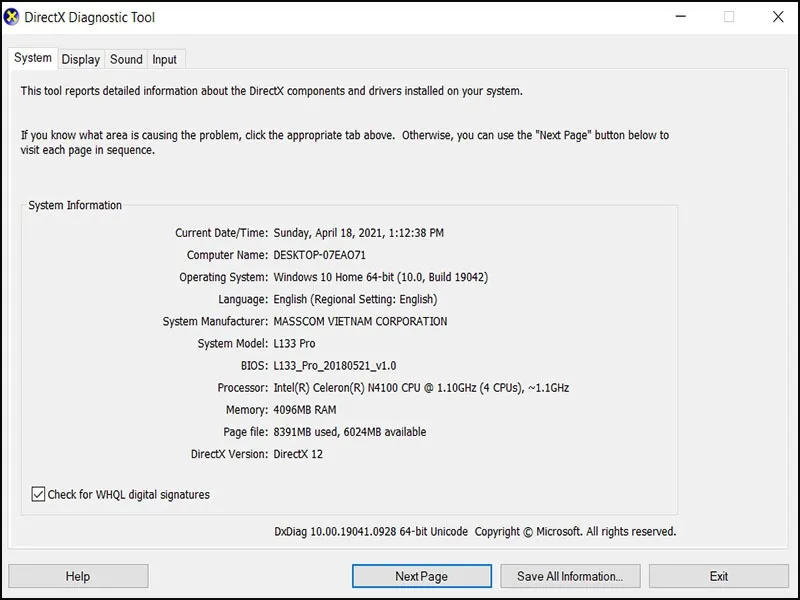Select the Input tab

tap(165, 59)
